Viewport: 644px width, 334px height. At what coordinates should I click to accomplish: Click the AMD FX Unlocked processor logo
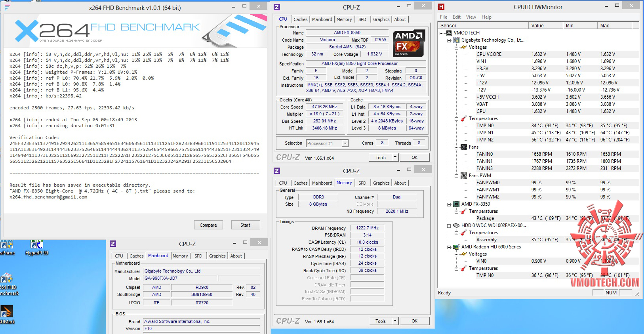409,43
